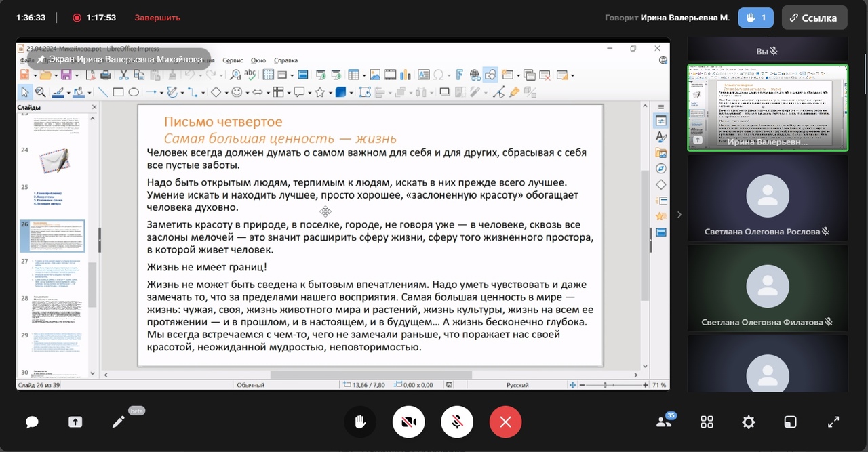
Task: Click the Line Color swatch icon
Action: (x=58, y=92)
